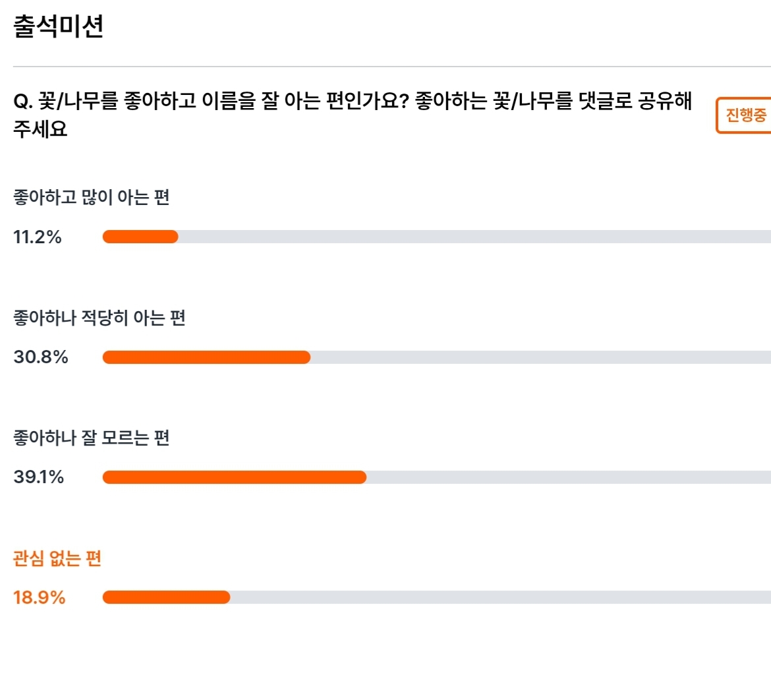Image resolution: width=771 pixels, height=700 pixels.
Task: Click the gray unfilled track beside 11.2%
Action: coord(474,237)
